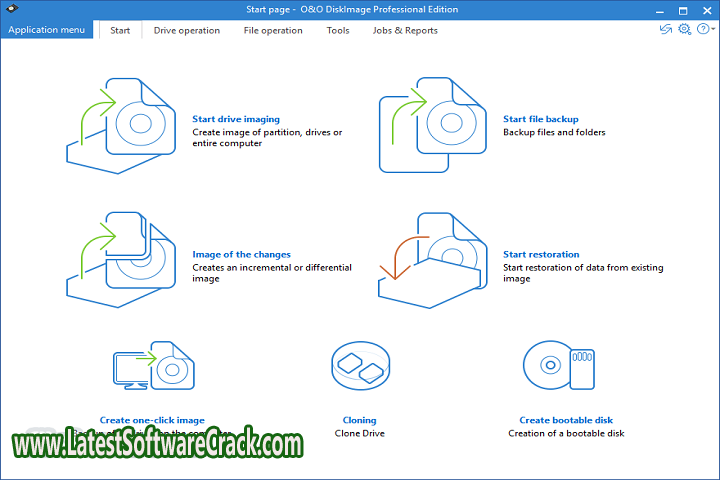Image resolution: width=720 pixels, height=480 pixels.
Task: Open the Application menu
Action: (46, 30)
